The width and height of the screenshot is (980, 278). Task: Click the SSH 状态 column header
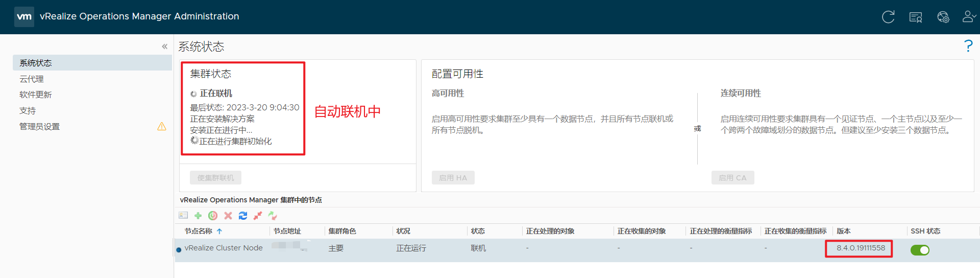925,231
